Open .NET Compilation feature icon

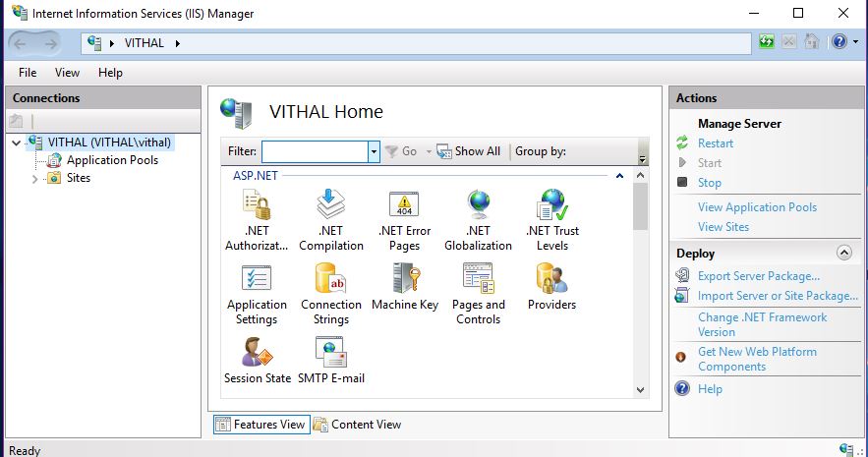coord(331,204)
